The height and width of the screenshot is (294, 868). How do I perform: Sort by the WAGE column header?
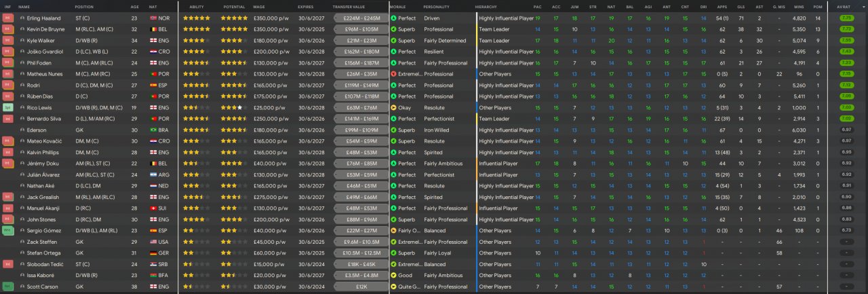tap(259, 6)
